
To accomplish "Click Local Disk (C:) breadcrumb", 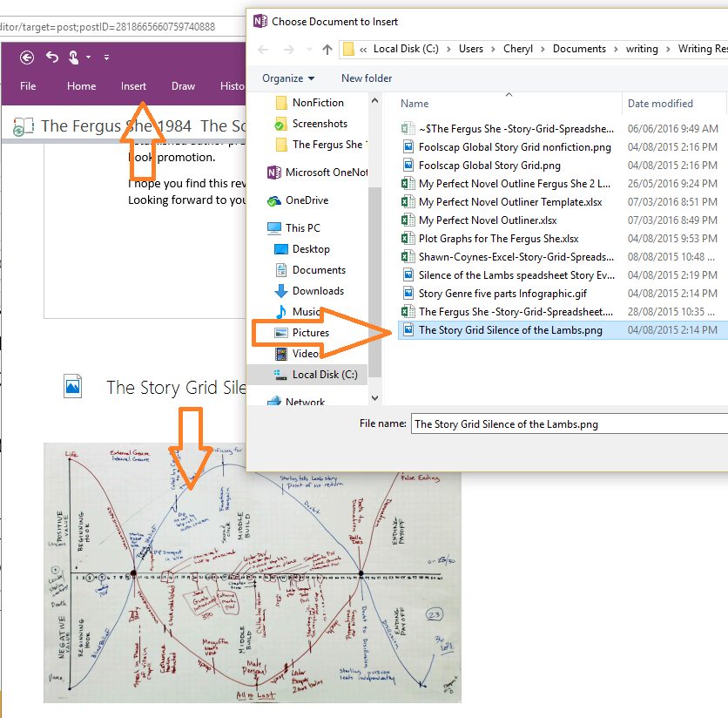I will (x=406, y=49).
